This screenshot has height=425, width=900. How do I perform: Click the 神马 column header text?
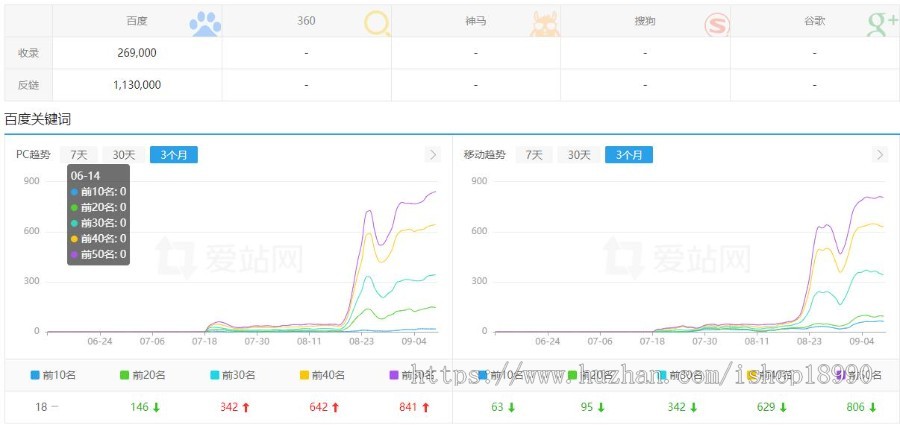(x=476, y=21)
